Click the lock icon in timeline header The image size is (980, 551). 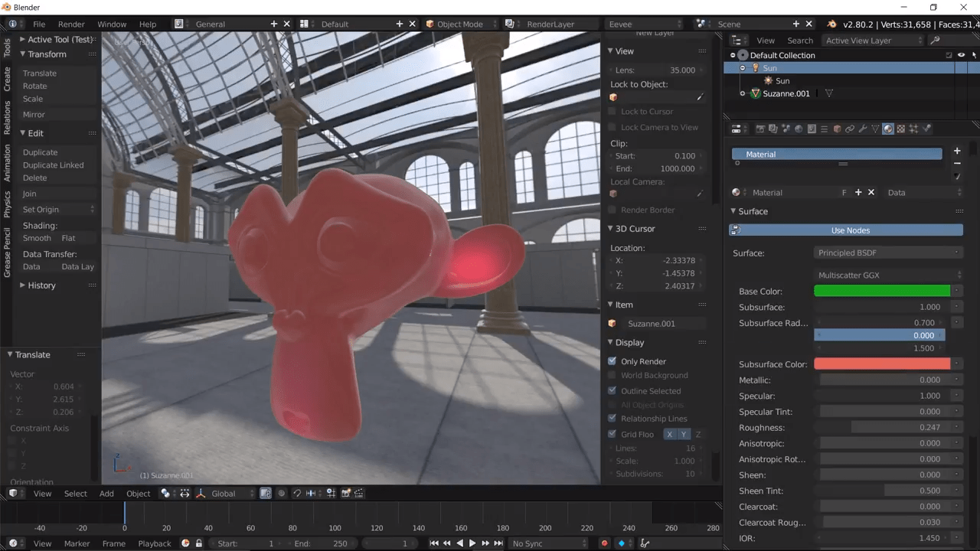click(199, 543)
